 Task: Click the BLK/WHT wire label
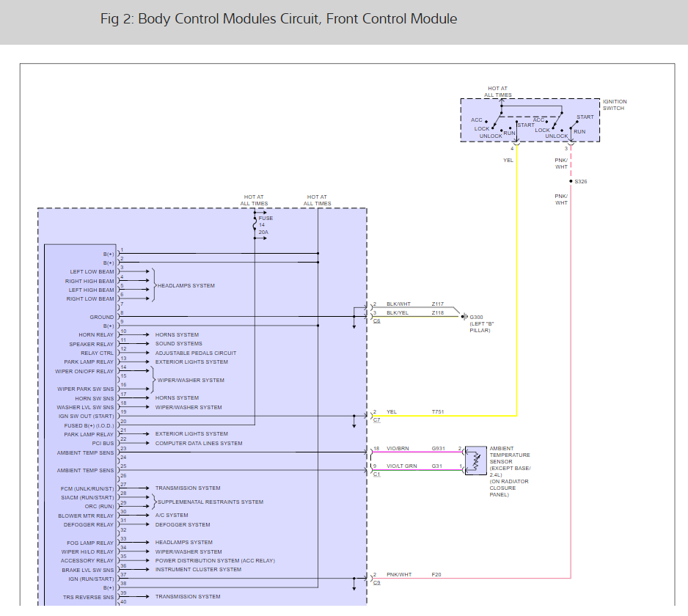(398, 304)
